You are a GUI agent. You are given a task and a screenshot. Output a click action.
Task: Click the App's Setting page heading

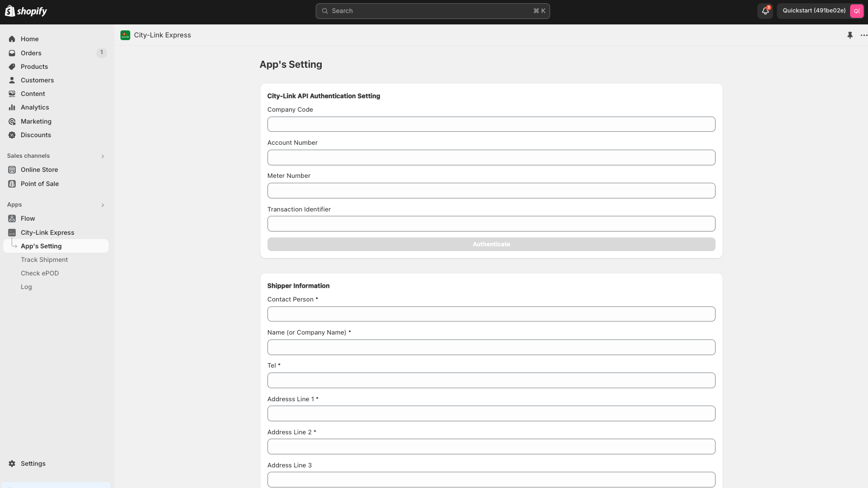pos(291,65)
